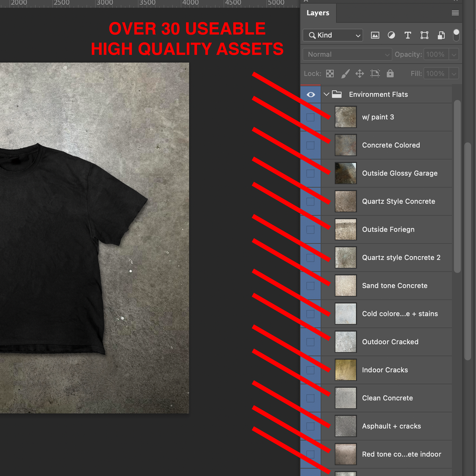476x476 pixels.
Task: Collapse the Environment Flats group
Action: pyautogui.click(x=326, y=94)
